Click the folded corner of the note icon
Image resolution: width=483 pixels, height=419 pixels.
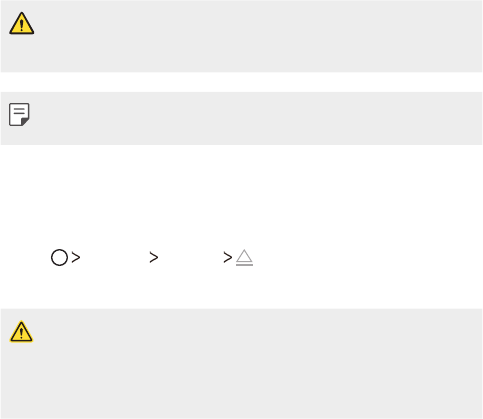[x=26, y=122]
